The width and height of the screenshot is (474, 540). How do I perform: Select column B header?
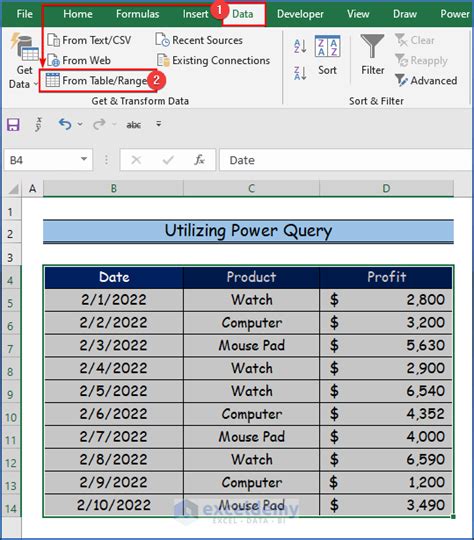[x=113, y=189]
